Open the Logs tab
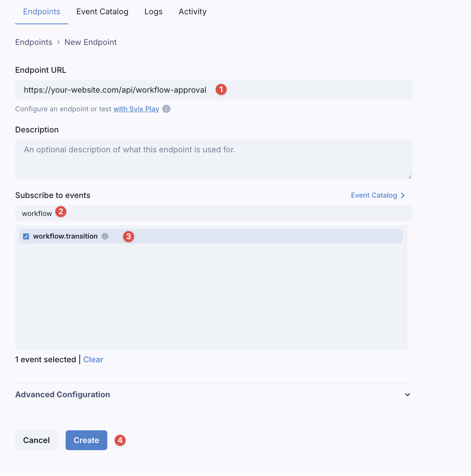471x476 pixels. coord(153,12)
